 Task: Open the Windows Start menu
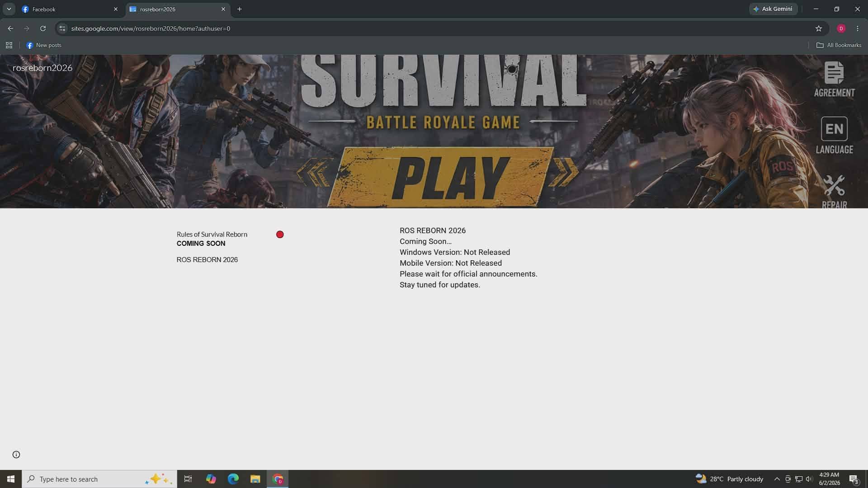[x=11, y=479]
